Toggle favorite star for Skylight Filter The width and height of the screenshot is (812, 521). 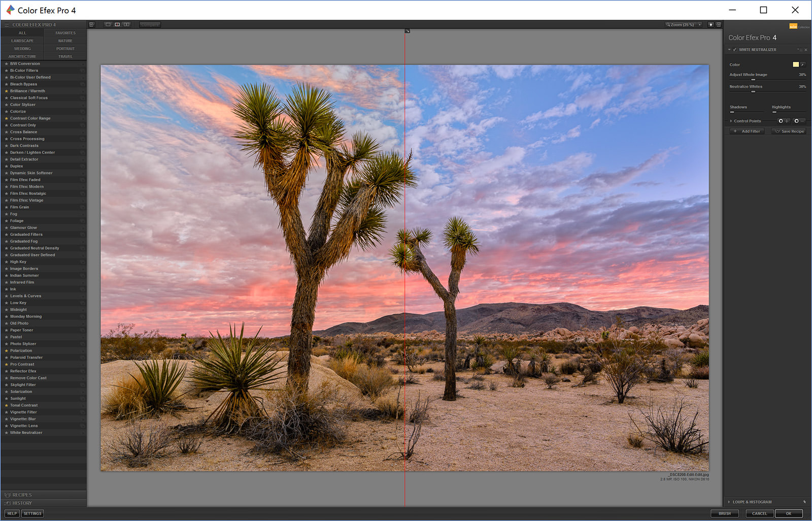click(6, 385)
